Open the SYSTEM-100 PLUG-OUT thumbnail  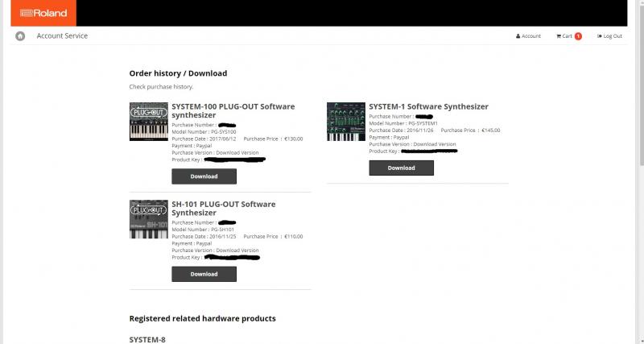[149, 122]
